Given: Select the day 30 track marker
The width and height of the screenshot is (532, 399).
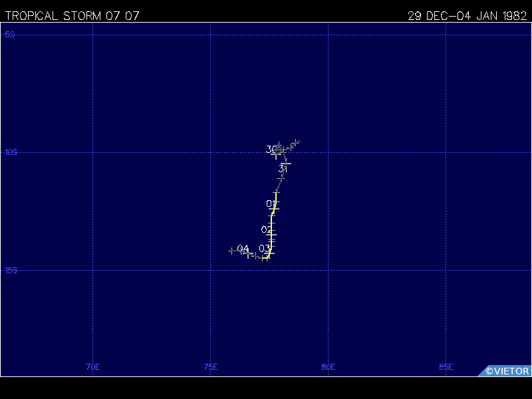Looking at the screenshot, I should 271,150.
